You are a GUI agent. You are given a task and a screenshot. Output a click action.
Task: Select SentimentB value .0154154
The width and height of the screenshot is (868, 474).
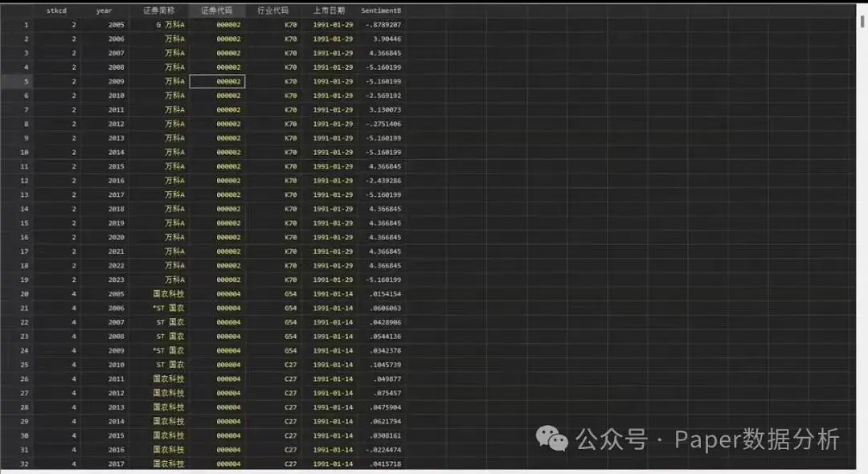385,294
